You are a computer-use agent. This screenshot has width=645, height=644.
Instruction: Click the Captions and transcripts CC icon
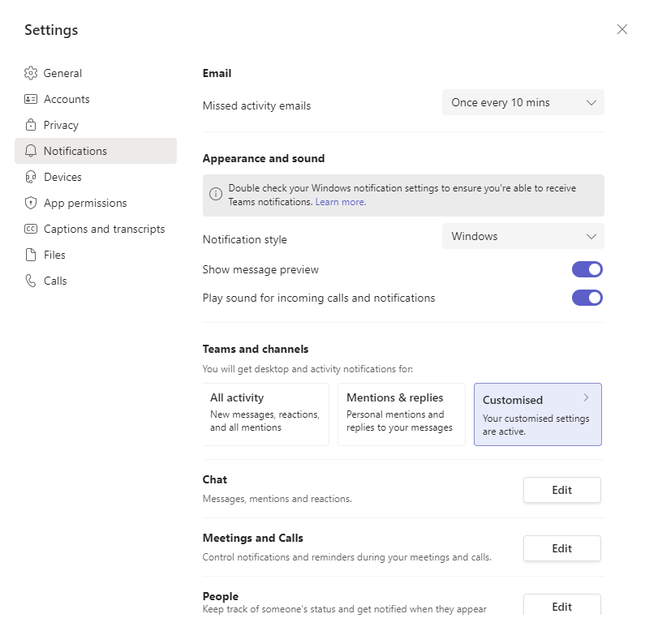click(x=31, y=229)
